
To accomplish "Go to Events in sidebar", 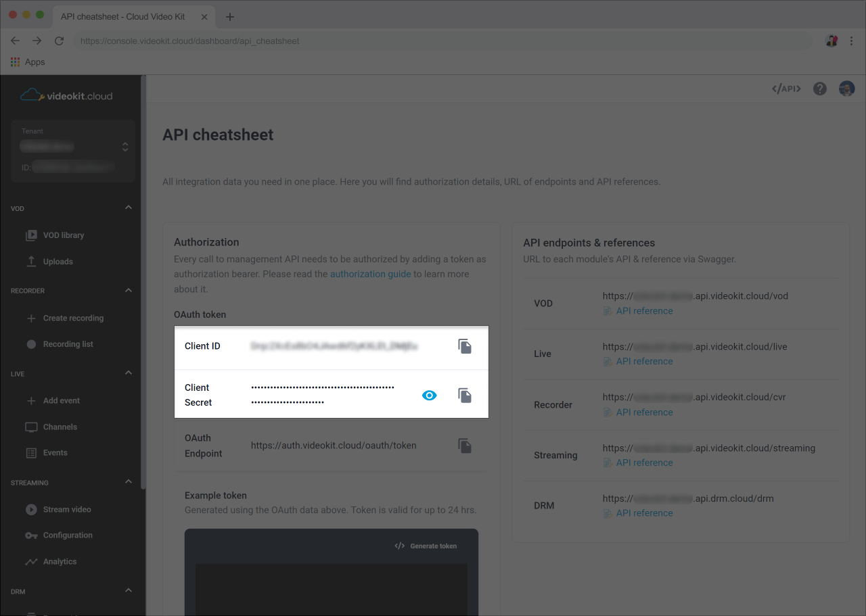I will pos(47,453).
